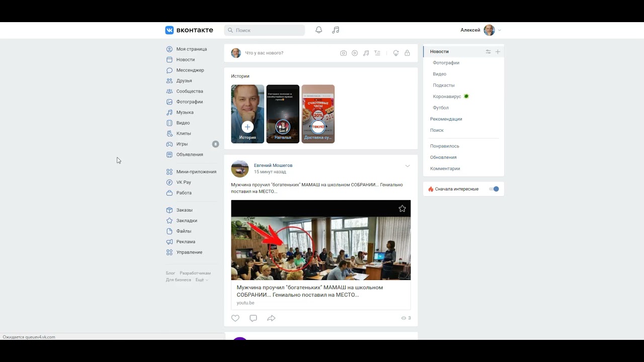Open Наталья's story
Image resolution: width=644 pixels, height=362 pixels.
(283, 114)
